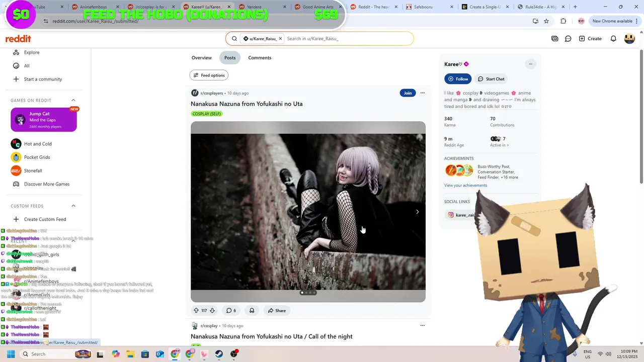Open the install app icon in address bar

[535, 21]
